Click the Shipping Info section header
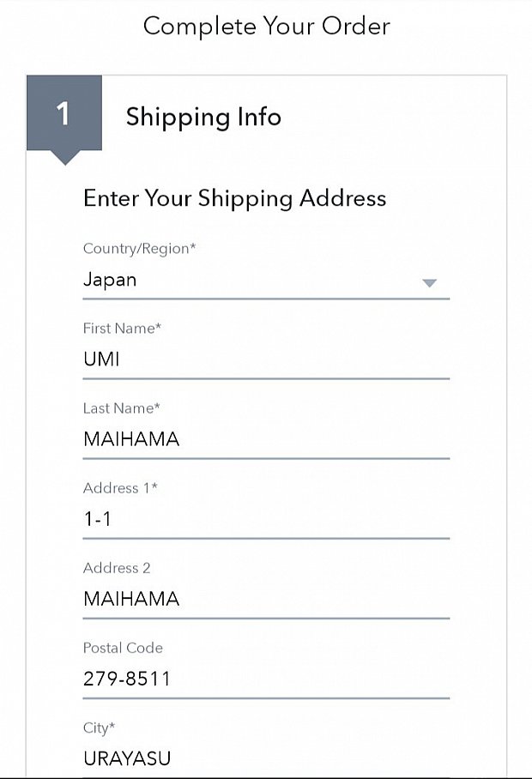Image resolution: width=532 pixels, height=779 pixels. click(x=203, y=118)
